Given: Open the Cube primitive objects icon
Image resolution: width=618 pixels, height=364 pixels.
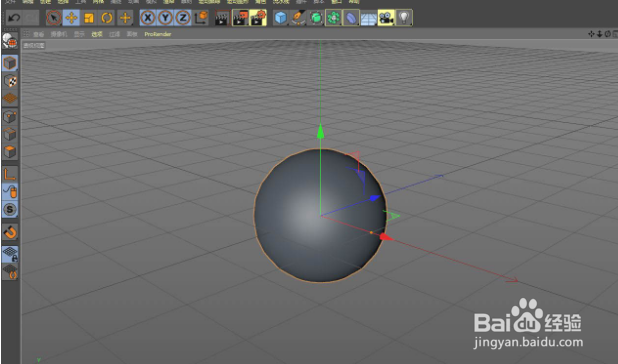Looking at the screenshot, I should coord(280,18).
